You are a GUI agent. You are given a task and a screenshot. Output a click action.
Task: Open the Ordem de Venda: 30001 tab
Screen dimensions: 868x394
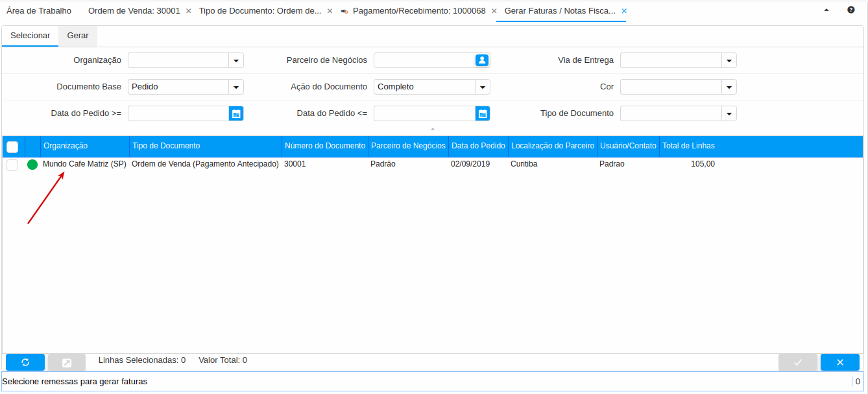pos(134,11)
